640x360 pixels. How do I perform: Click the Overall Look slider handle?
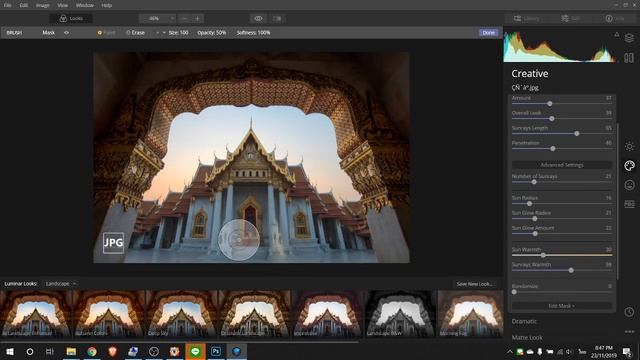point(552,119)
